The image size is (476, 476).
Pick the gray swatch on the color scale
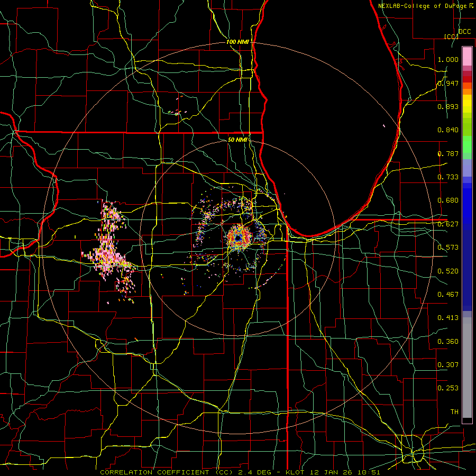click(x=467, y=368)
